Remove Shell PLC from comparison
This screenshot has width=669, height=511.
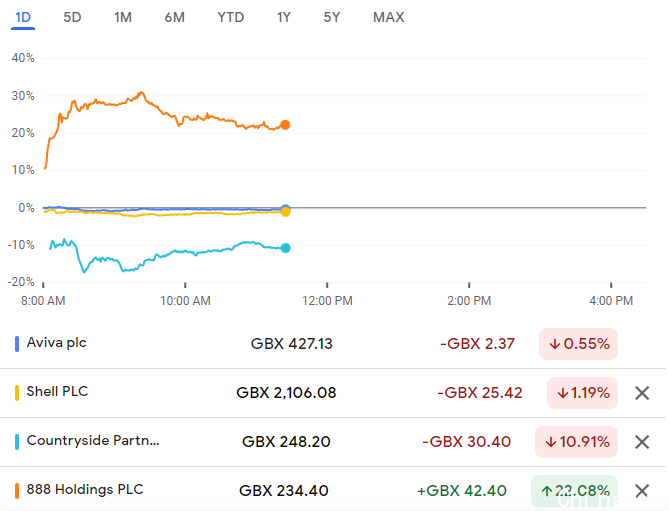(642, 393)
